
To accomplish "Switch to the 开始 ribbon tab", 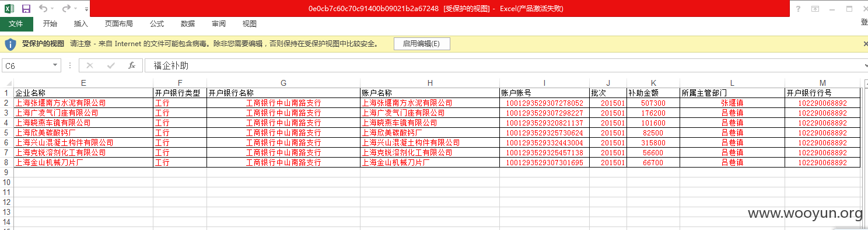I will click(50, 24).
